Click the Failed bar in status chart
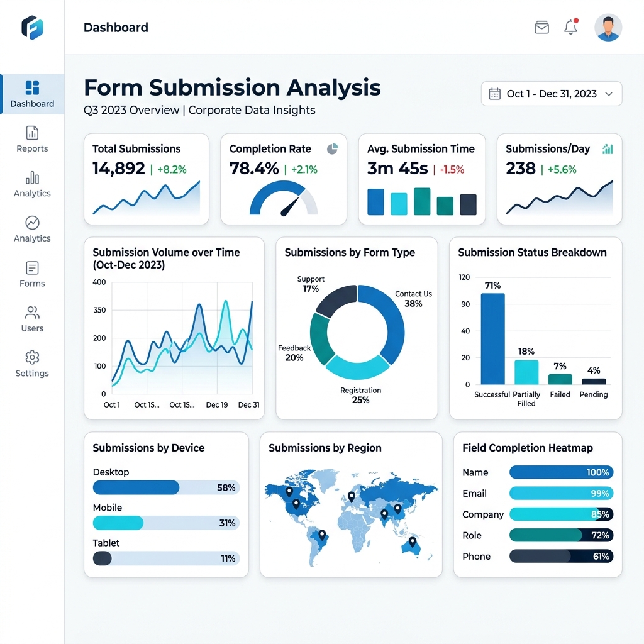This screenshot has height=644, width=644. coord(560,379)
